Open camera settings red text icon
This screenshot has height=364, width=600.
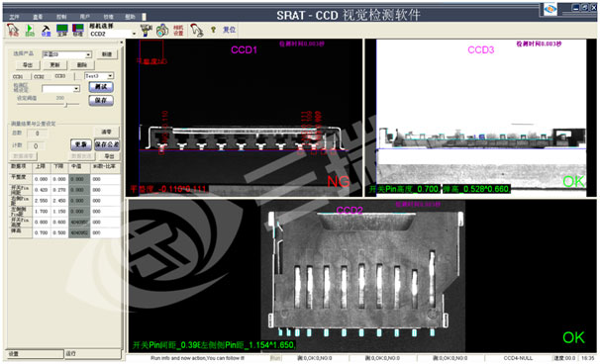178,31
